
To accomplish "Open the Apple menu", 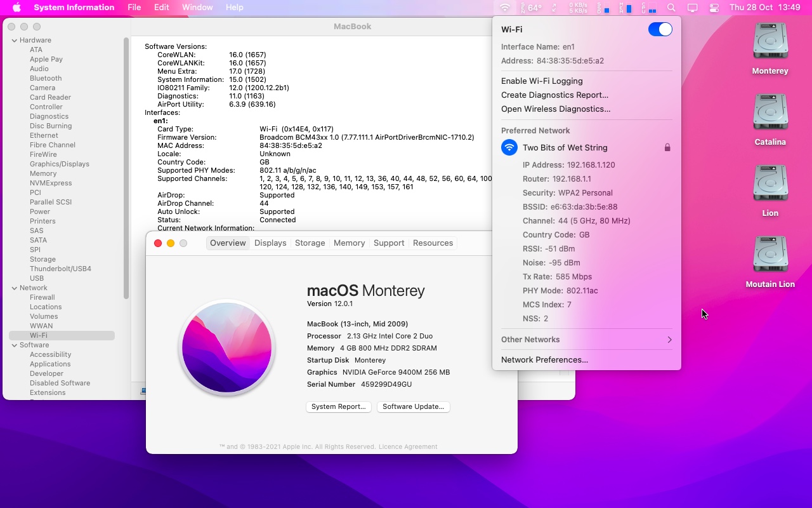I will (16, 8).
